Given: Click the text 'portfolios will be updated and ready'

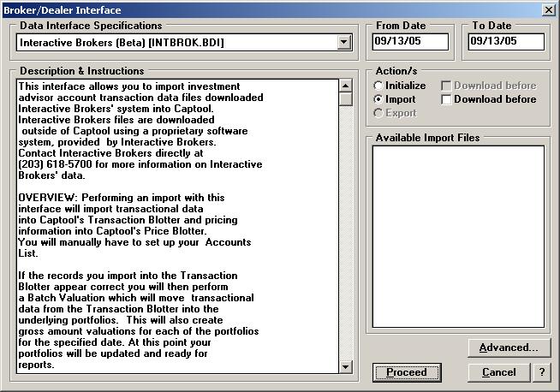Looking at the screenshot, I should tap(105, 353).
